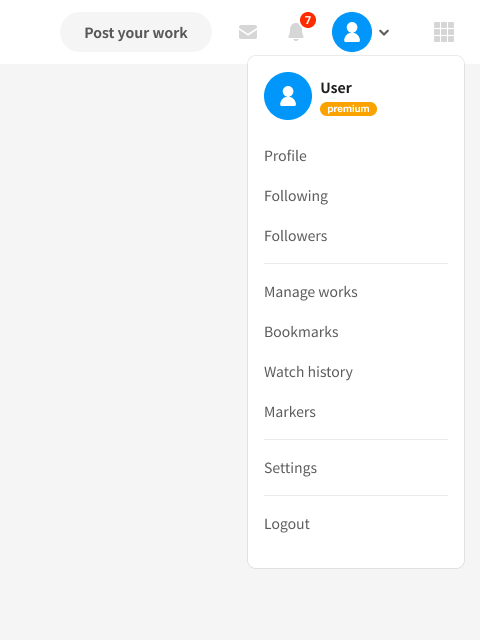Image resolution: width=480 pixels, height=640 pixels.
Task: Open the apps grid icon
Action: click(x=444, y=32)
